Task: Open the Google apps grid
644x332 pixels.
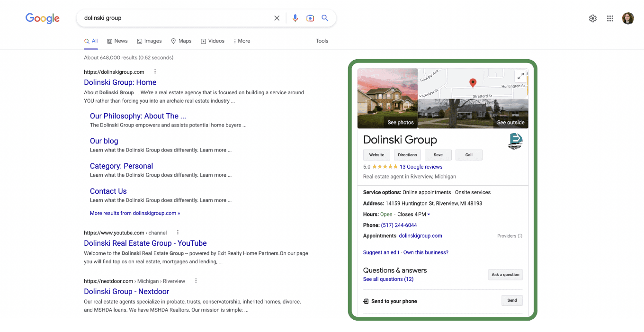Action: (x=610, y=18)
